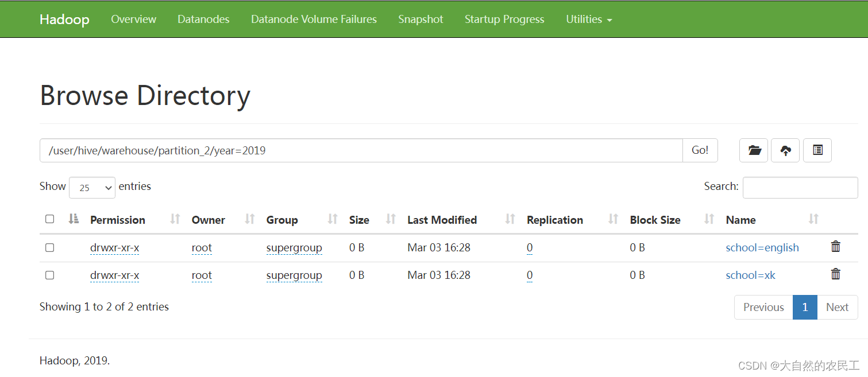Delete the school=english directory via trash icon
The image size is (868, 377).
tap(836, 247)
